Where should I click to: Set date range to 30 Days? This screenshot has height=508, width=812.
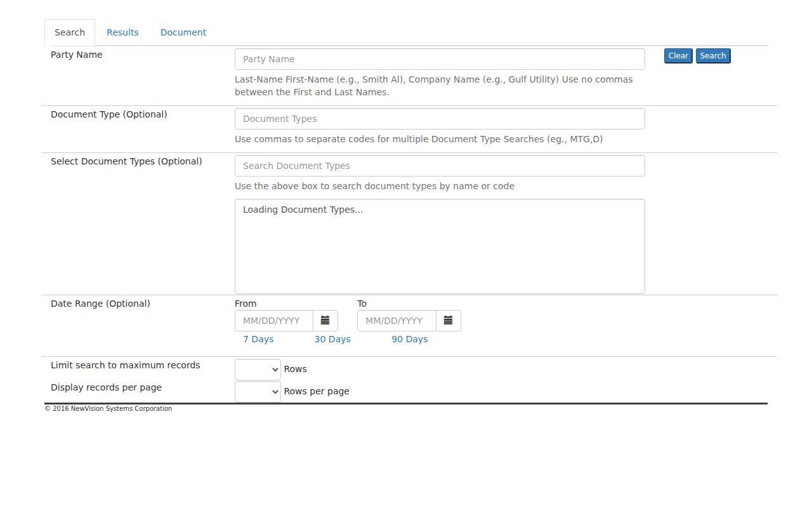pyautogui.click(x=332, y=339)
